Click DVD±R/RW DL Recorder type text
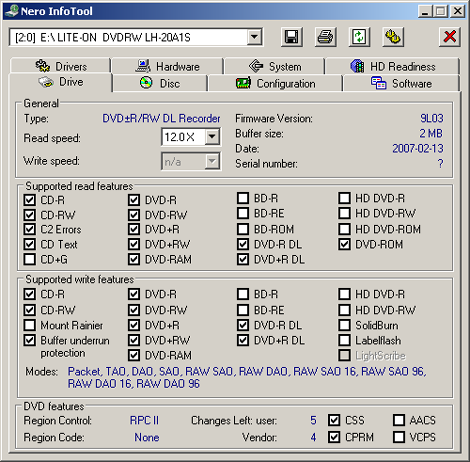Viewport: 470px width, 462px height. [x=161, y=118]
